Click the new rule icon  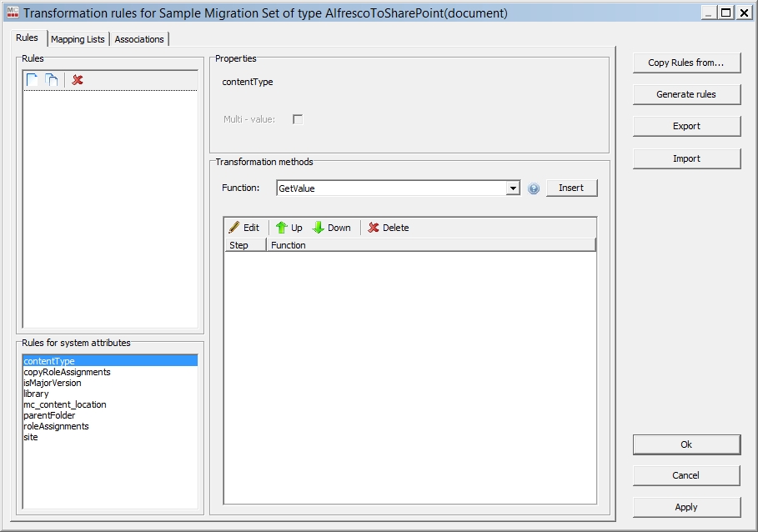[x=32, y=80]
